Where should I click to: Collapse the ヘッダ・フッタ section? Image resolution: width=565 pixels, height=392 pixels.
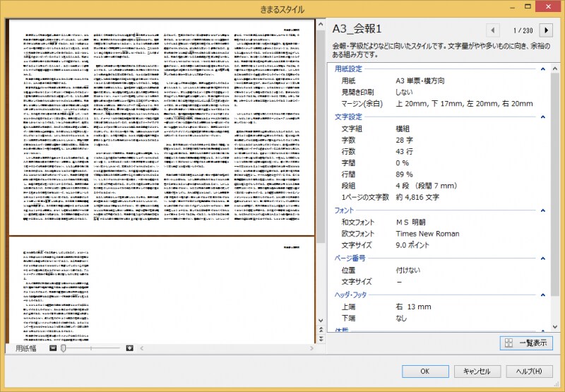click(542, 295)
